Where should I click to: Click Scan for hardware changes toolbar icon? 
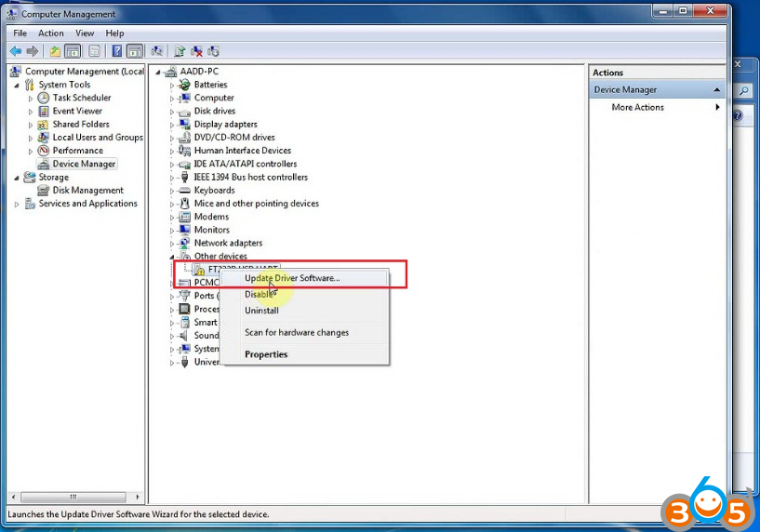(x=156, y=51)
